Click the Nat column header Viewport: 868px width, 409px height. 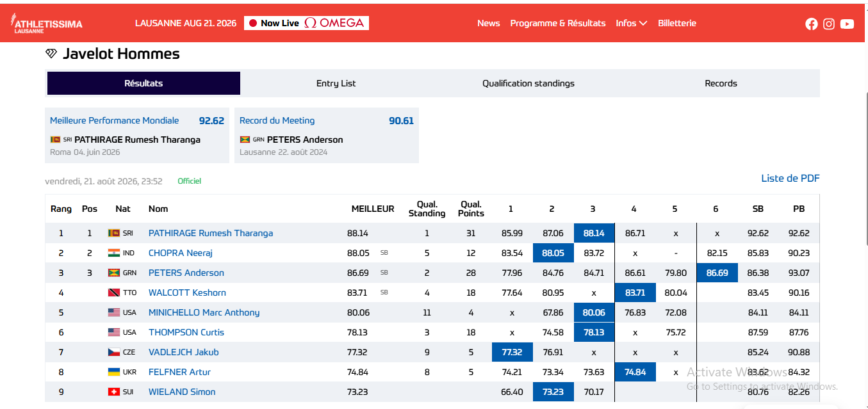(x=123, y=209)
